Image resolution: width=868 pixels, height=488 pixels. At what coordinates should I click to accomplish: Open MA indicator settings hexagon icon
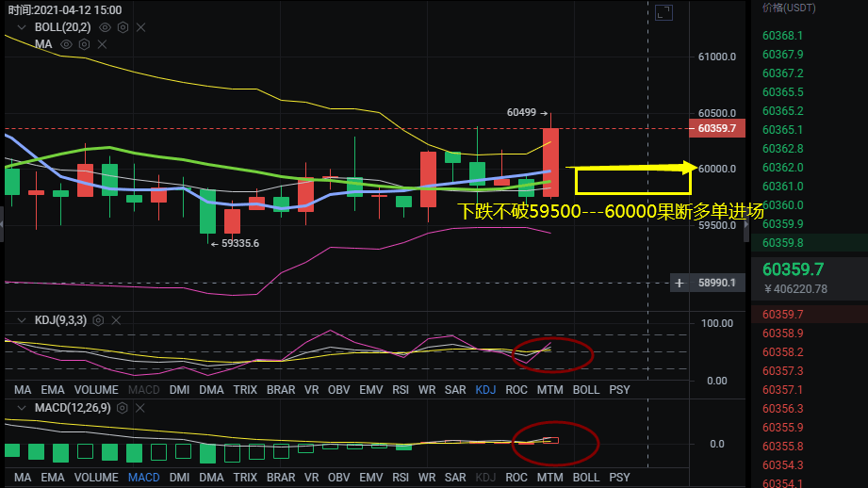point(84,44)
